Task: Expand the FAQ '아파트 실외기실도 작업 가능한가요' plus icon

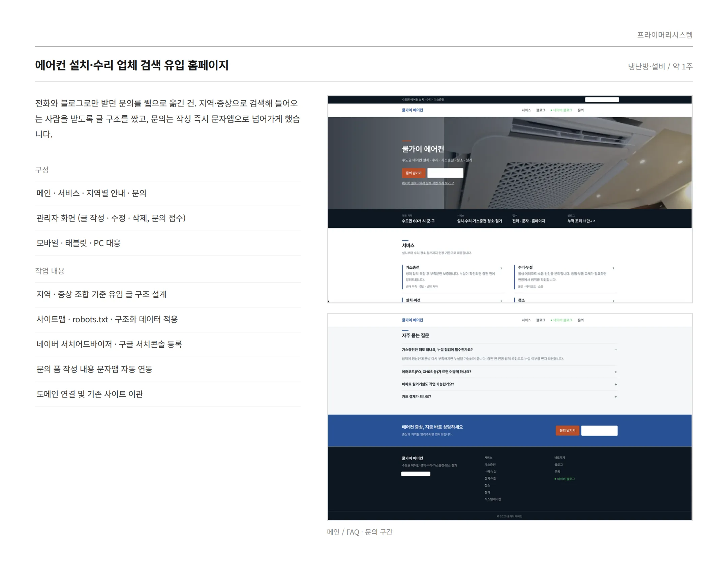Action: [615, 384]
